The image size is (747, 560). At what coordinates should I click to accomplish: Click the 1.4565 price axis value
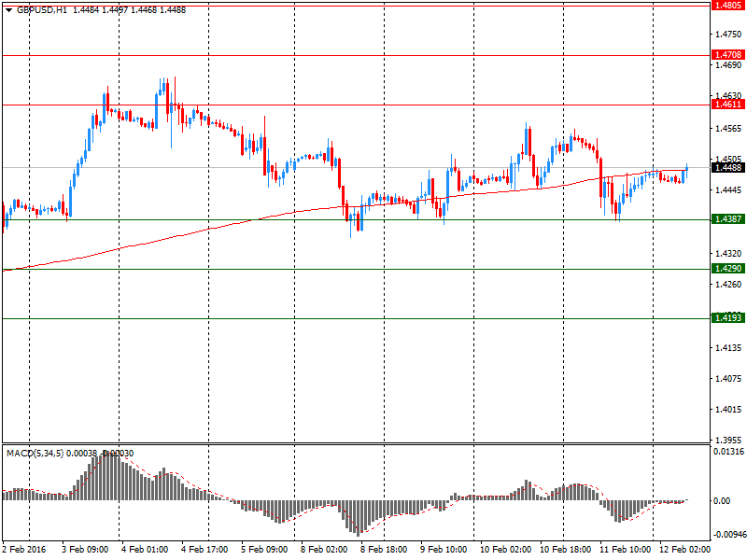pos(728,129)
